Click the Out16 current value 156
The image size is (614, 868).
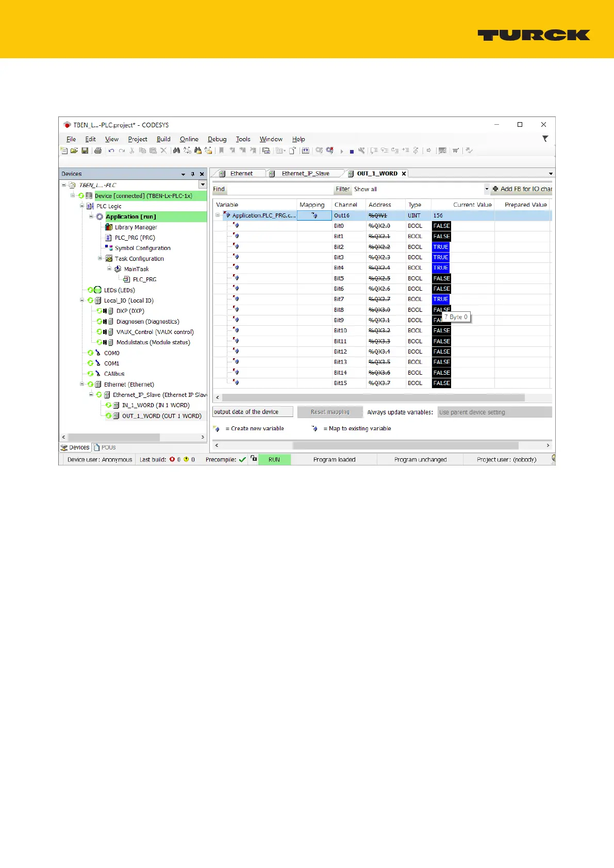coord(438,215)
